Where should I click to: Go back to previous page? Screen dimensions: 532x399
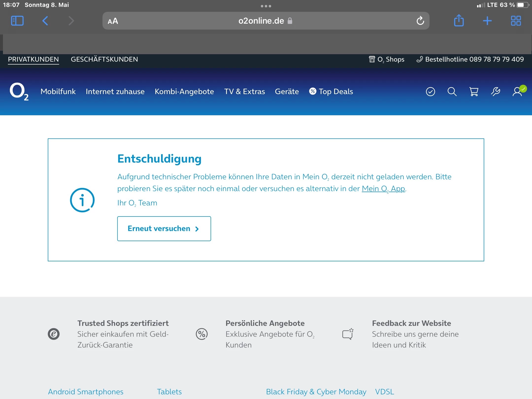[45, 21]
